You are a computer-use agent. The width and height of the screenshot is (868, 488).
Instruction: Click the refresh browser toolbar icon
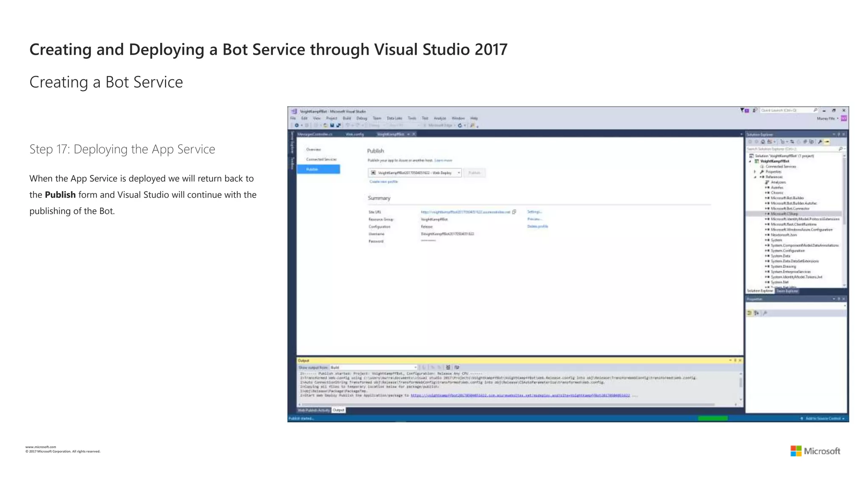pyautogui.click(x=460, y=125)
